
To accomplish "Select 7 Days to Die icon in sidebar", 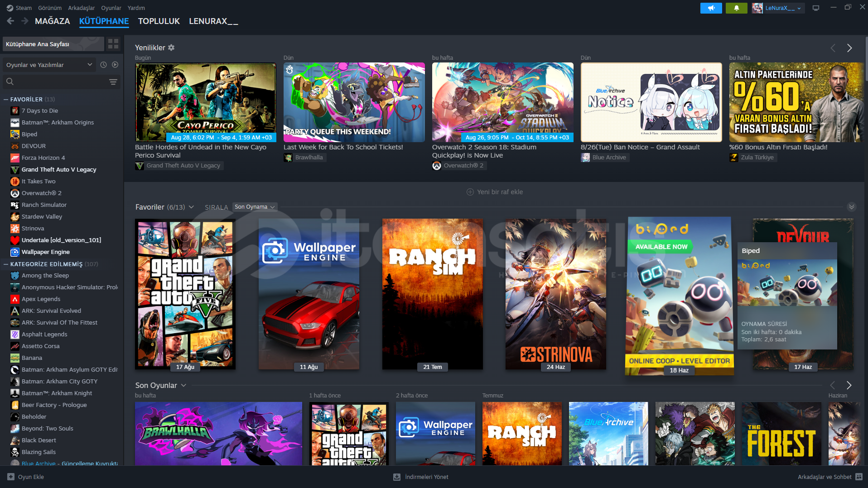I will coord(15,110).
